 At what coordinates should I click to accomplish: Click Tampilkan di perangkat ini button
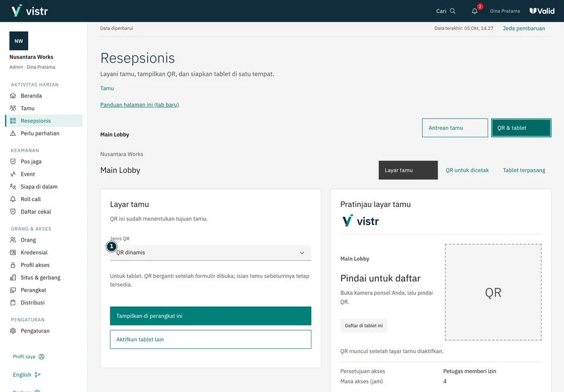click(210, 316)
